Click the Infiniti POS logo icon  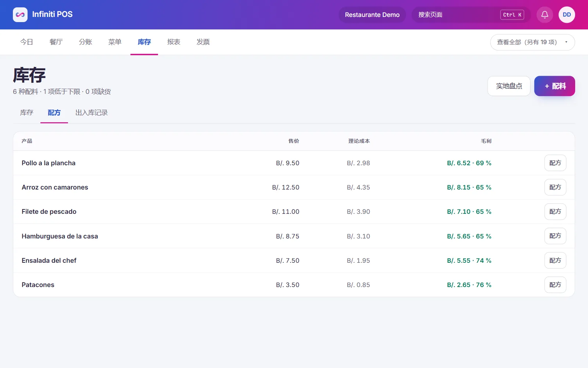(x=20, y=15)
